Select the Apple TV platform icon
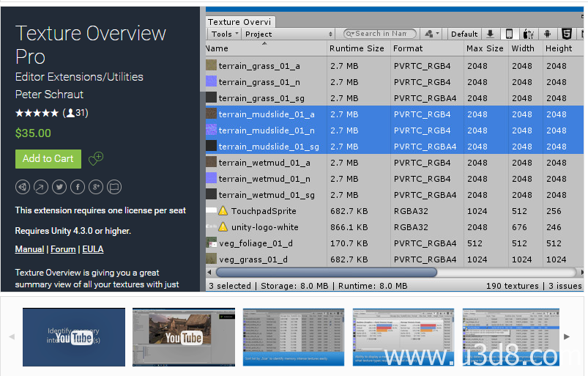Image resolution: width=588 pixels, height=376 pixels. pyautogui.click(x=529, y=34)
